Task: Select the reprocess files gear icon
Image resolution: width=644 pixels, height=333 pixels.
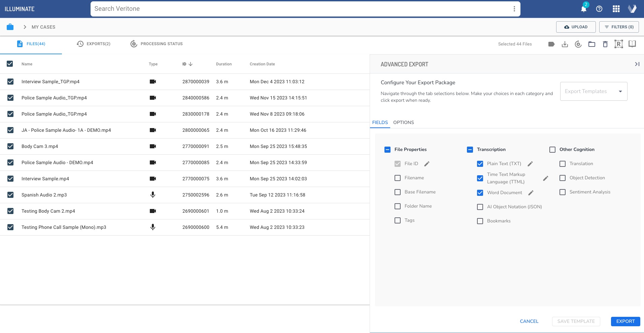Action: coord(578,44)
